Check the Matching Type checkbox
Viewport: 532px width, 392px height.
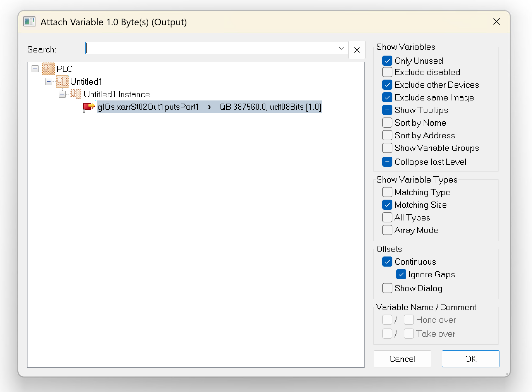(x=387, y=192)
